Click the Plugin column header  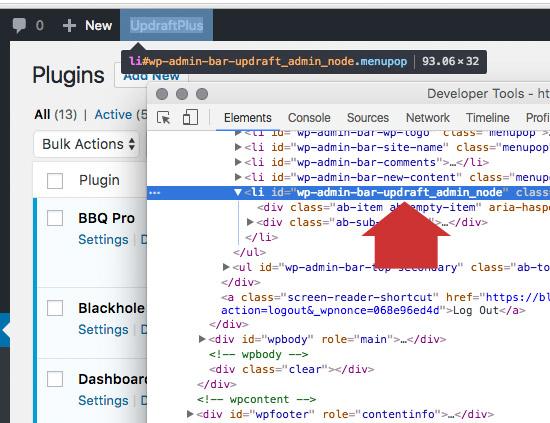point(99,180)
